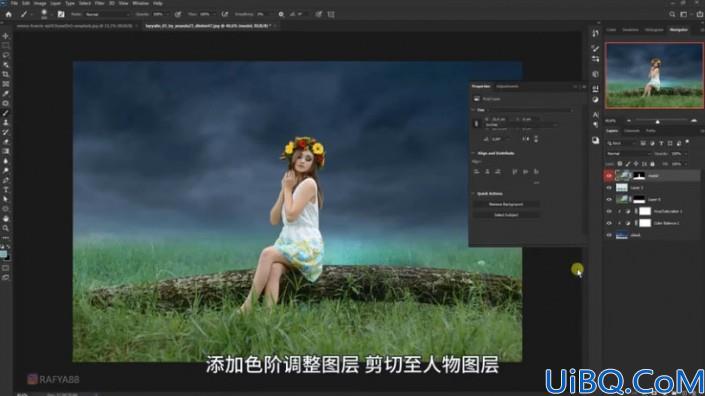Select the Crop tool
Viewport: 705px width, 396px height.
click(5, 74)
